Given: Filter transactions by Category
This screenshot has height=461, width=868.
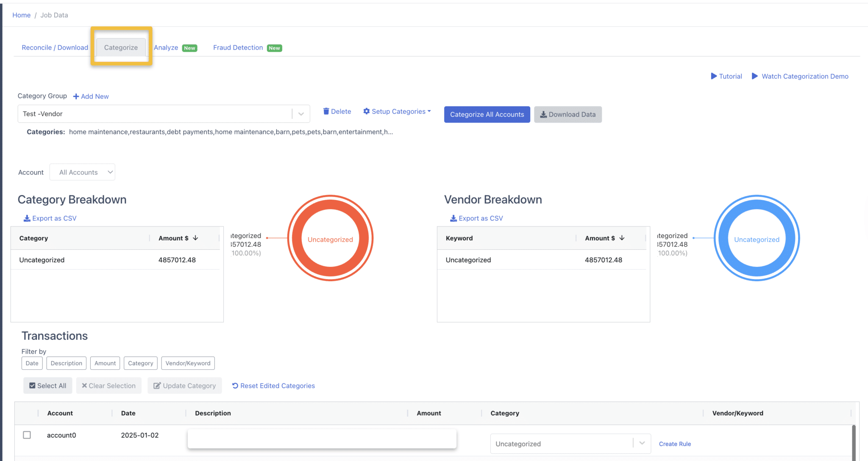Looking at the screenshot, I should coord(141,363).
